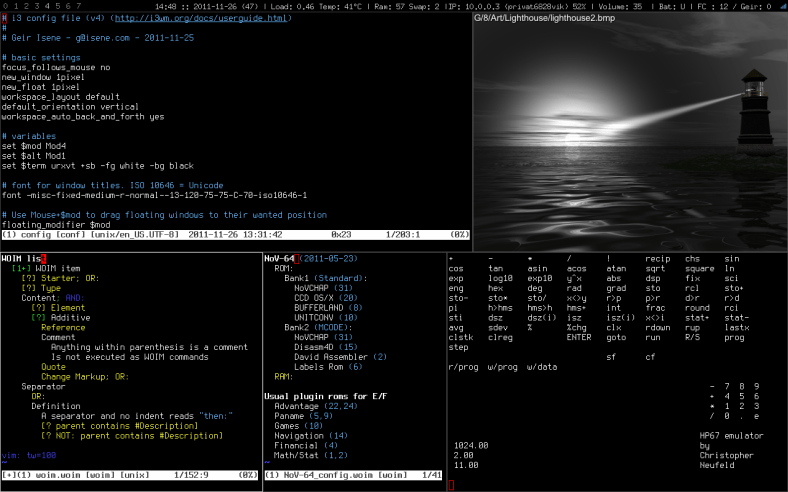The image size is (788, 492).
Task: Collapse the Bank2 (MCODE) branch
Action: [x=308, y=327]
